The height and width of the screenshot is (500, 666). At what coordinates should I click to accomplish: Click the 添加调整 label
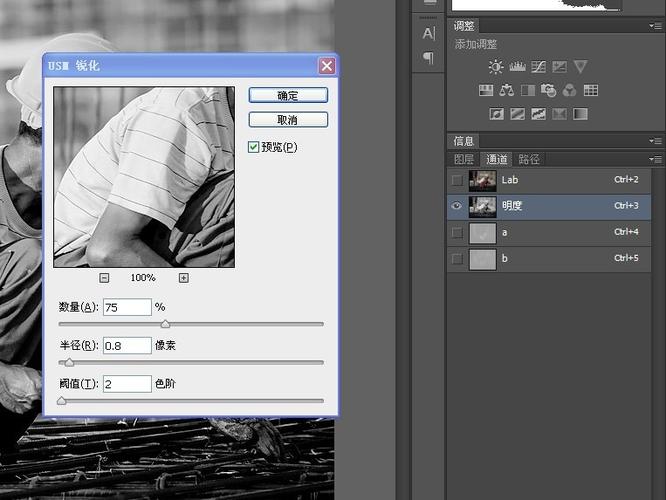[476, 44]
